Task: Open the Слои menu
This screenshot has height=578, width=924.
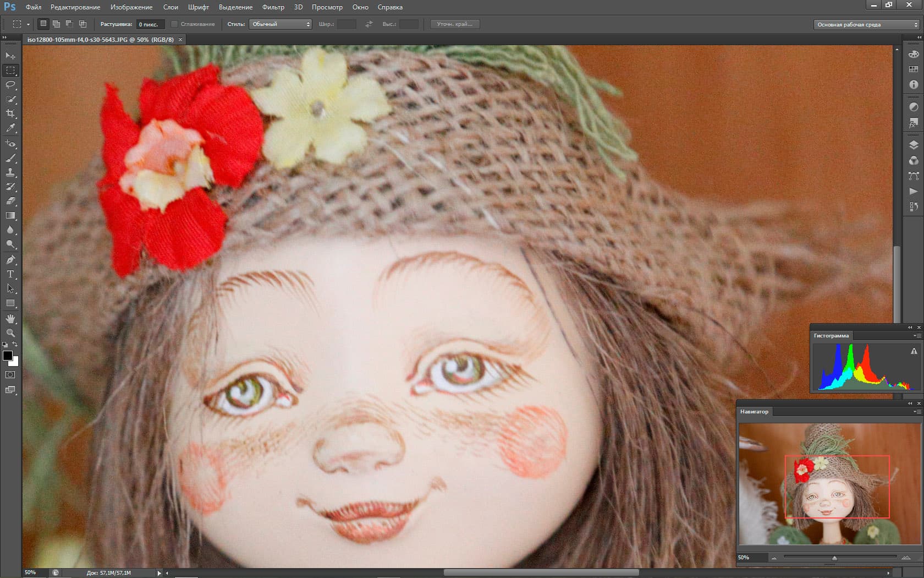Action: tap(170, 7)
